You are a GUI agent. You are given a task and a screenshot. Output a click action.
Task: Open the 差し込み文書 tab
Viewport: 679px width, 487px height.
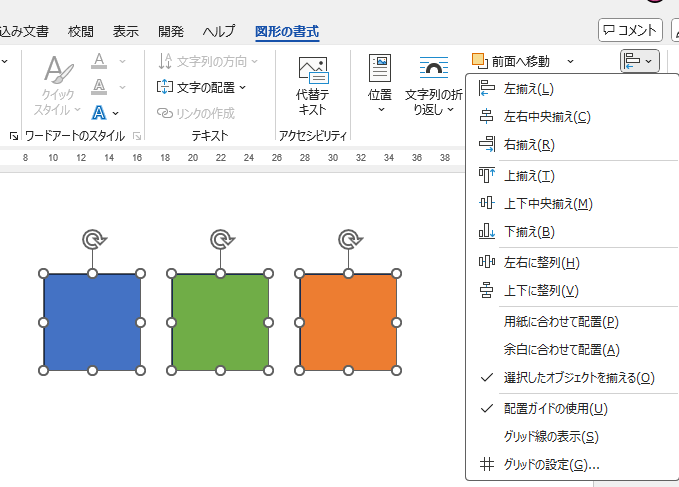coord(24,32)
